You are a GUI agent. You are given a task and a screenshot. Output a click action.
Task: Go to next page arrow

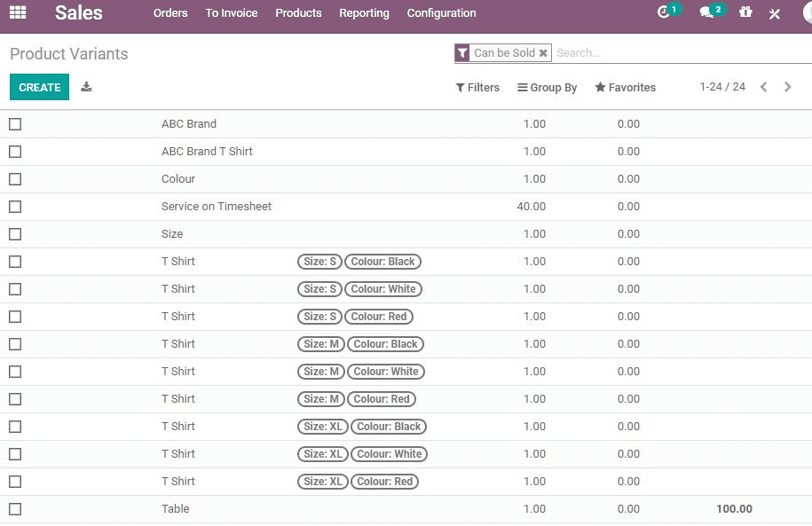[788, 87]
